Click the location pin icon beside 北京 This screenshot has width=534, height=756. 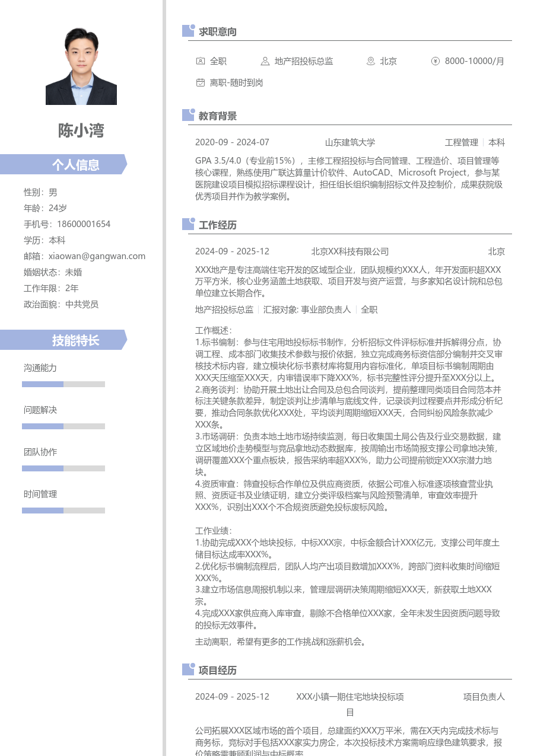pos(371,61)
